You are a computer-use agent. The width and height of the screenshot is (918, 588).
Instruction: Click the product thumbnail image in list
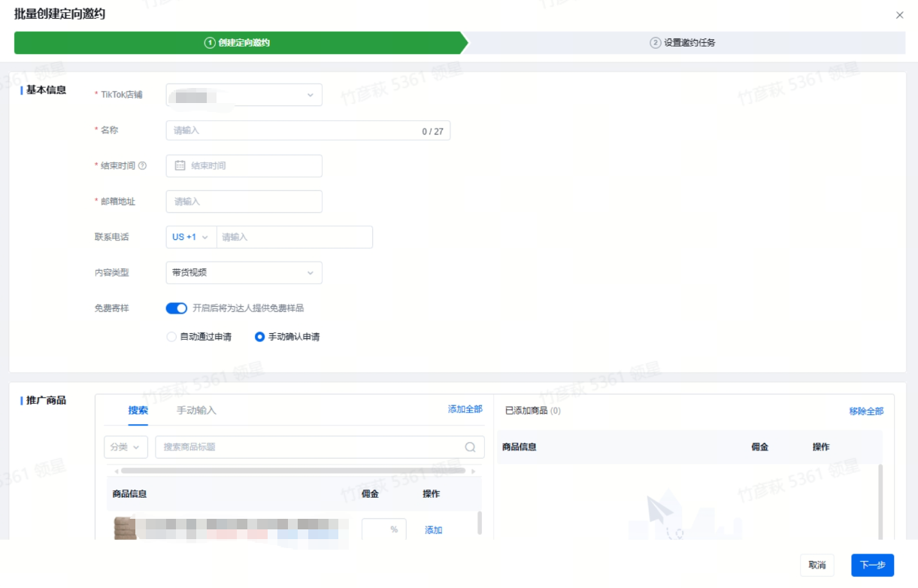[x=125, y=529]
